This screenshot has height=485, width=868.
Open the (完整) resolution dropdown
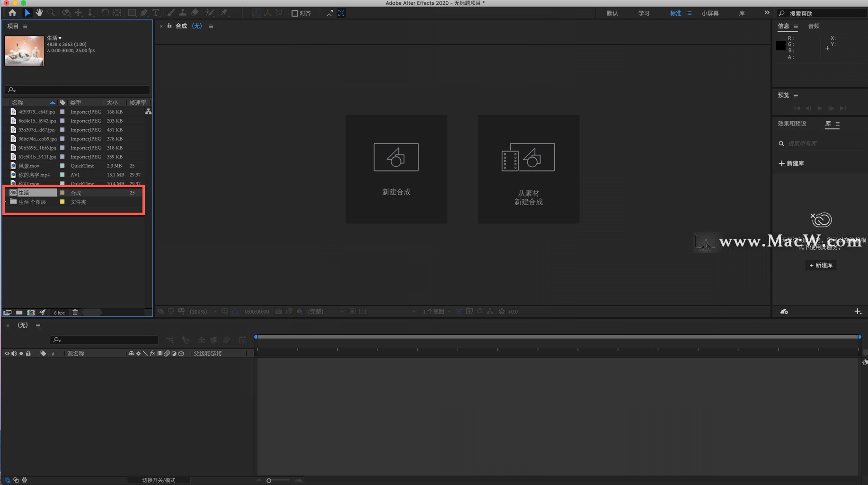[x=326, y=312]
